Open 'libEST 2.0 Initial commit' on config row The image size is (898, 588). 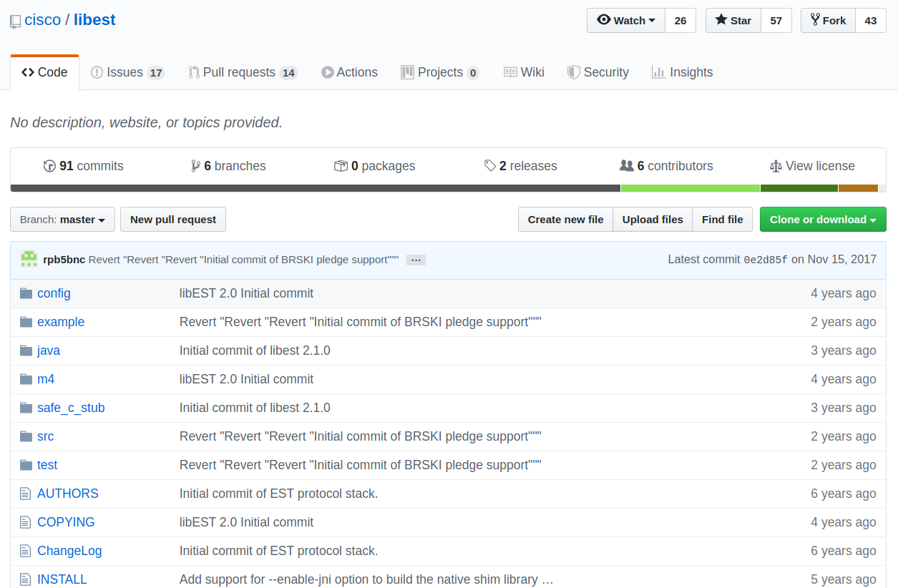246,293
